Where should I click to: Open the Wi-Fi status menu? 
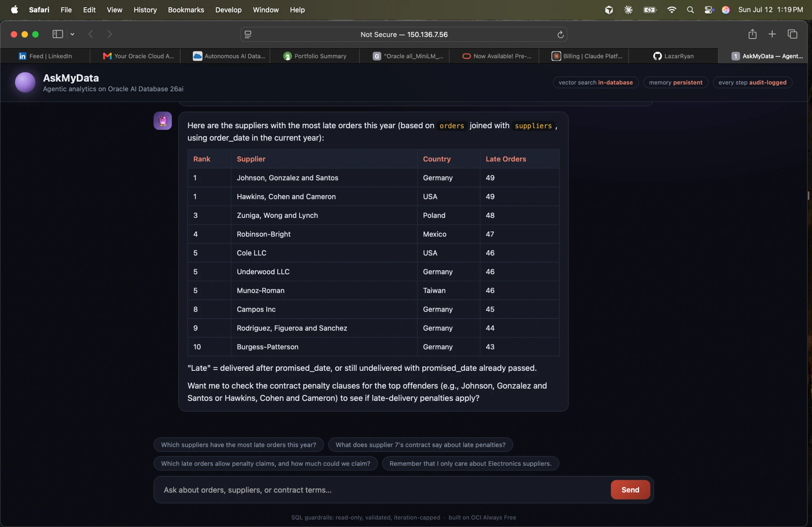672,10
